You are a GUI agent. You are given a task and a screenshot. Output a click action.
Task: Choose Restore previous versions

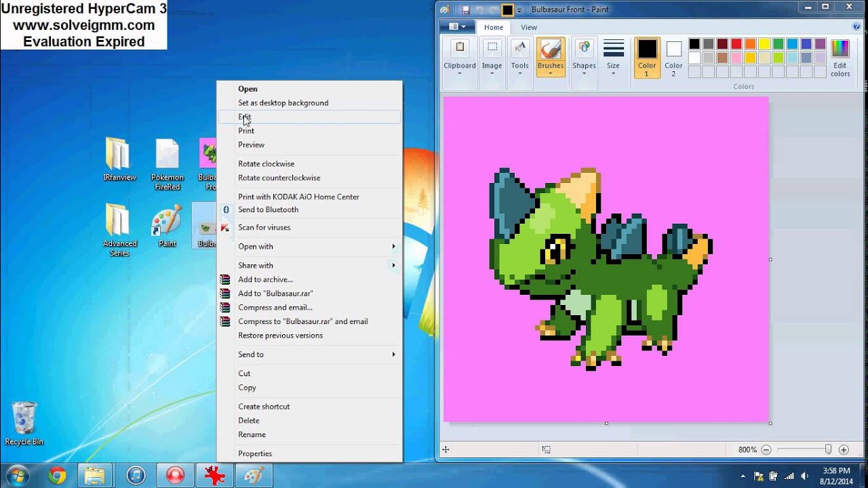(x=309, y=335)
